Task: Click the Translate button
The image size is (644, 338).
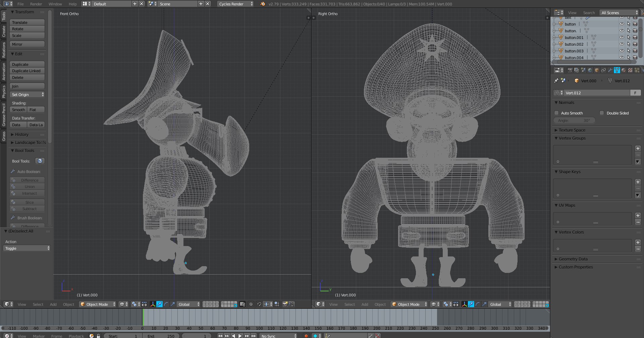Action: coord(27,22)
